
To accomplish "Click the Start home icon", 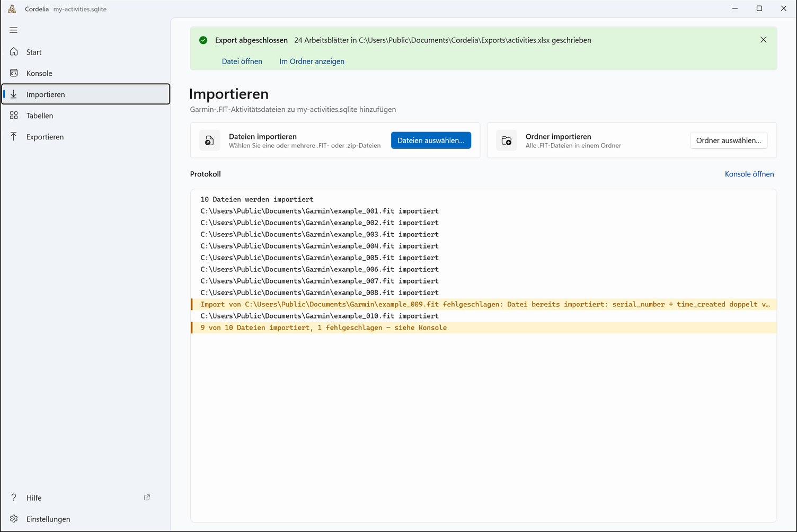I will [x=14, y=52].
